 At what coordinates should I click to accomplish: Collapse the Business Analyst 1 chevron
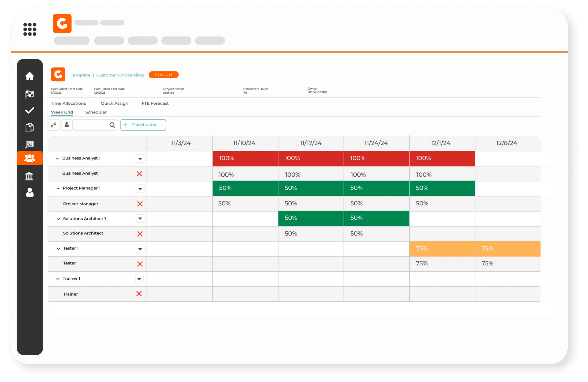pos(58,158)
